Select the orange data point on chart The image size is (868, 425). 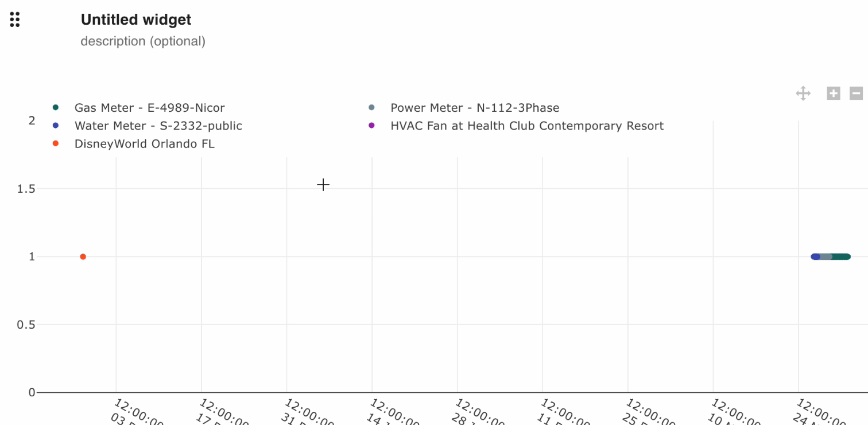coord(83,257)
